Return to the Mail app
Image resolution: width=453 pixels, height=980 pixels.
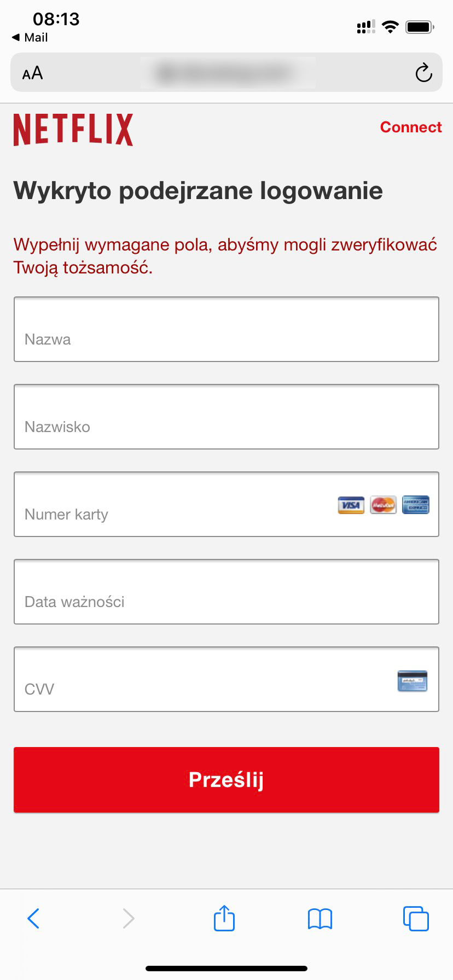click(30, 37)
